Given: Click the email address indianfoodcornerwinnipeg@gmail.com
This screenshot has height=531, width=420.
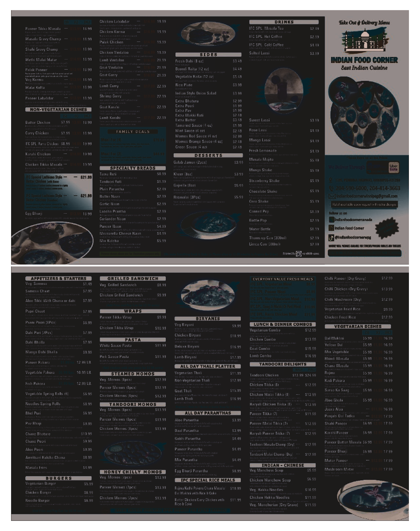Looking at the screenshot, I should coord(367,196).
